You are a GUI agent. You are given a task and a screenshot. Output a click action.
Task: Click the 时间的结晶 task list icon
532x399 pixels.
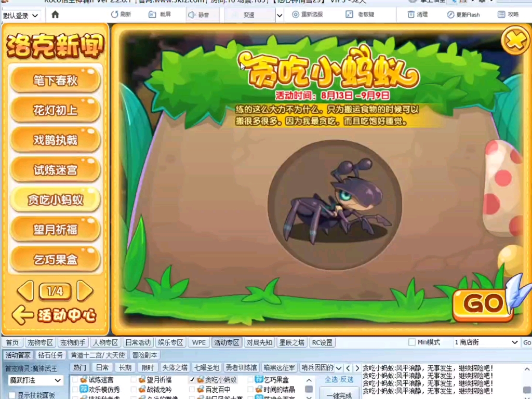point(259,389)
